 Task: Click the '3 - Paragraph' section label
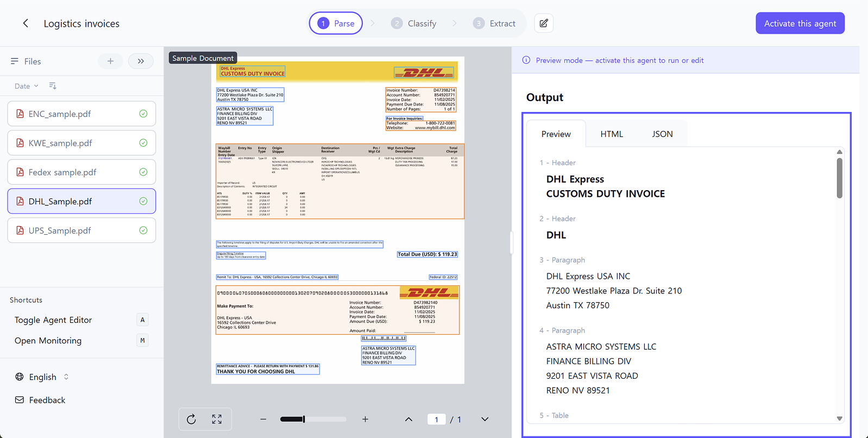click(x=562, y=260)
